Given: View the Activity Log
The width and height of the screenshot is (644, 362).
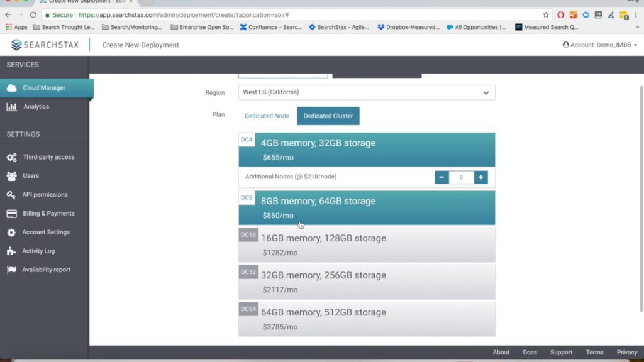Looking at the screenshot, I should (38, 251).
